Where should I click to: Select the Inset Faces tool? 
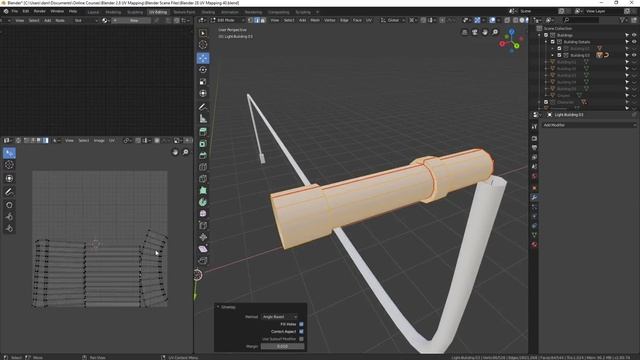point(203,144)
